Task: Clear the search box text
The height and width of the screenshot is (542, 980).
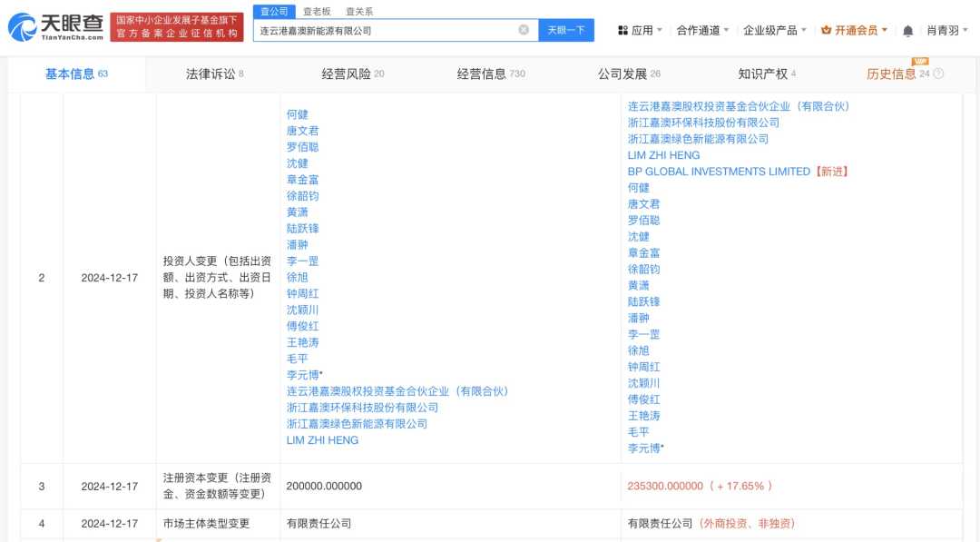Action: (x=524, y=30)
